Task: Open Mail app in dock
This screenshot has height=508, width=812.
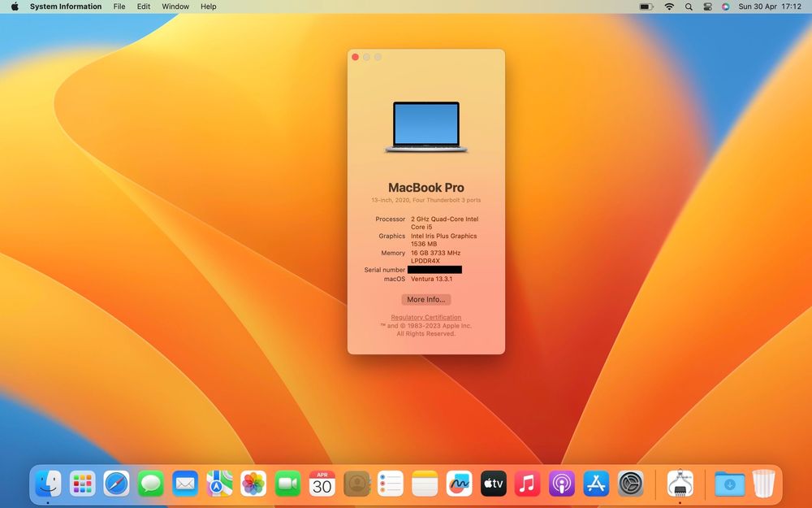Action: (x=185, y=484)
